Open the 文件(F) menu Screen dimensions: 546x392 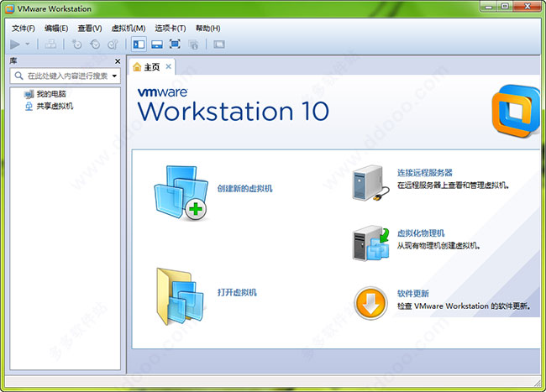point(24,29)
